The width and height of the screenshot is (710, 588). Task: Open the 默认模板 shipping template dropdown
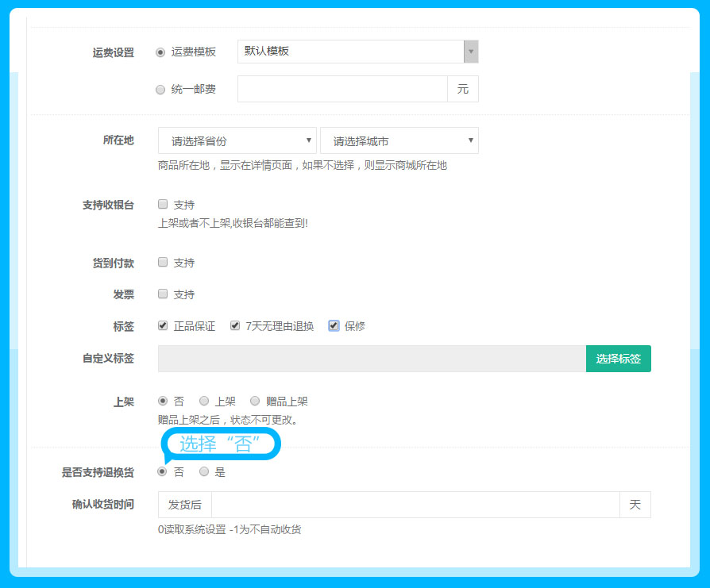pyautogui.click(x=357, y=52)
